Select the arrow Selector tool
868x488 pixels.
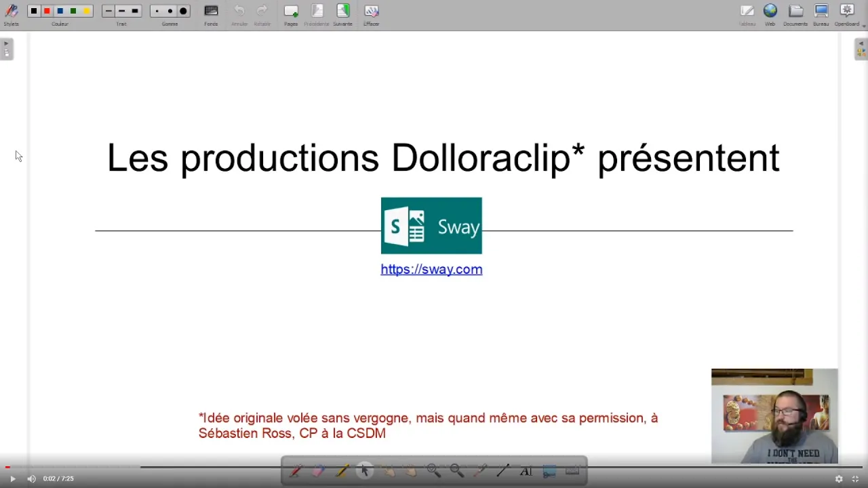click(365, 470)
